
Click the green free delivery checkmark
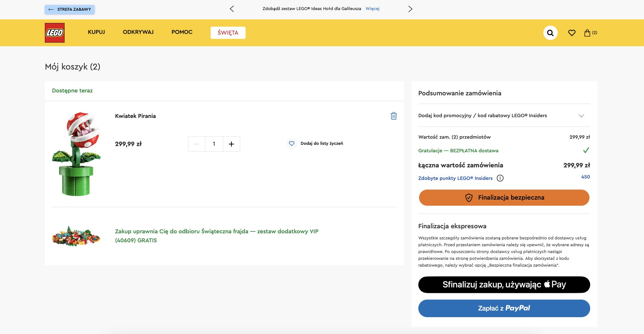[x=586, y=150]
